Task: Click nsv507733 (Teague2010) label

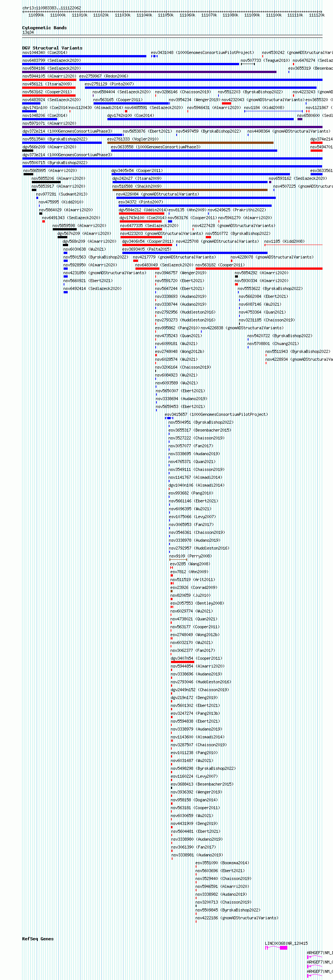Action: pos(265,60)
